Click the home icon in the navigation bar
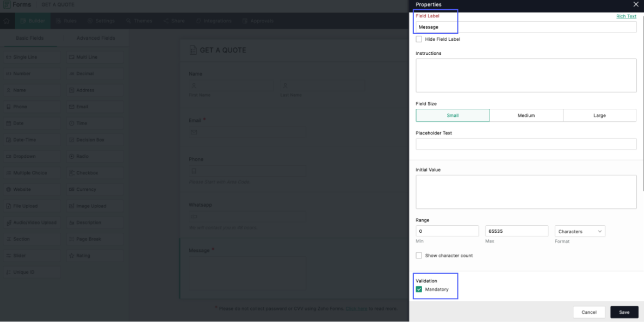 tap(7, 21)
